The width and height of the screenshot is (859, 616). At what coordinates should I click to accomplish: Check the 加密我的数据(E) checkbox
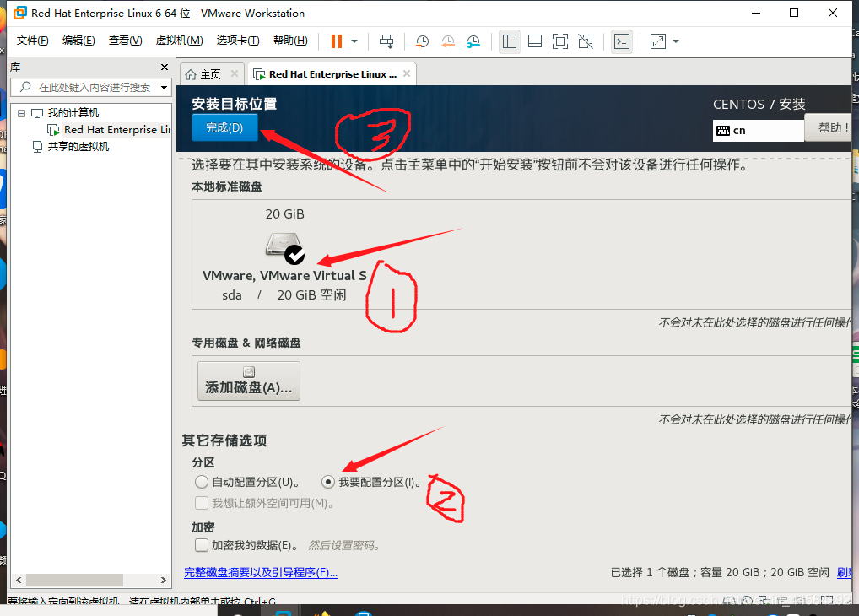(x=202, y=545)
